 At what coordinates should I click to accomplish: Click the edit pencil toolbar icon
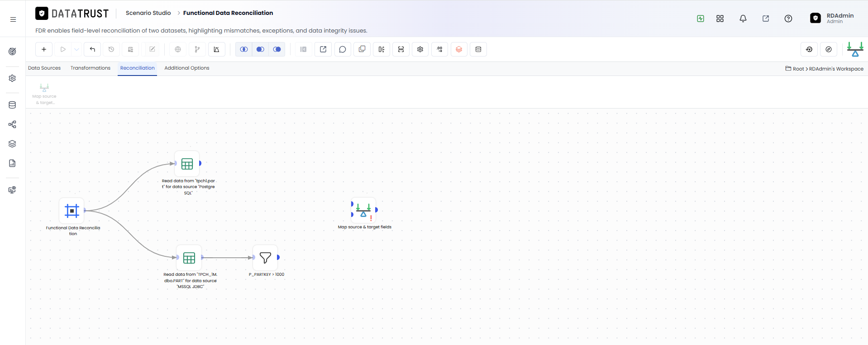tap(152, 49)
